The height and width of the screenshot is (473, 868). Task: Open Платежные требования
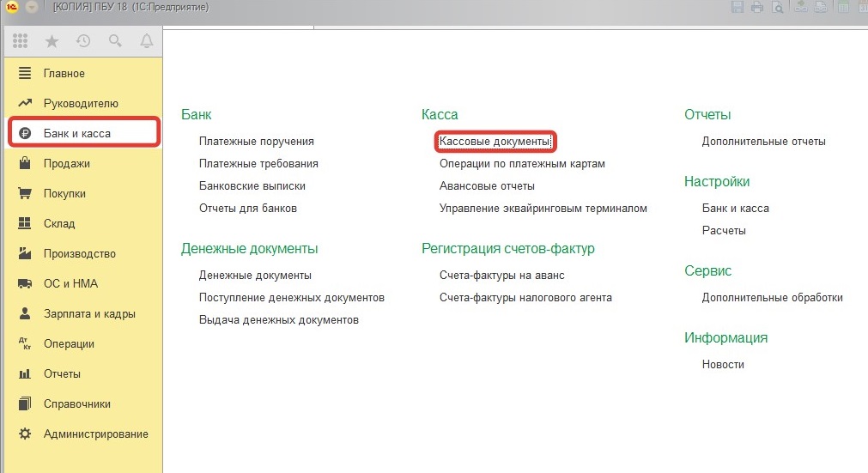(x=258, y=163)
